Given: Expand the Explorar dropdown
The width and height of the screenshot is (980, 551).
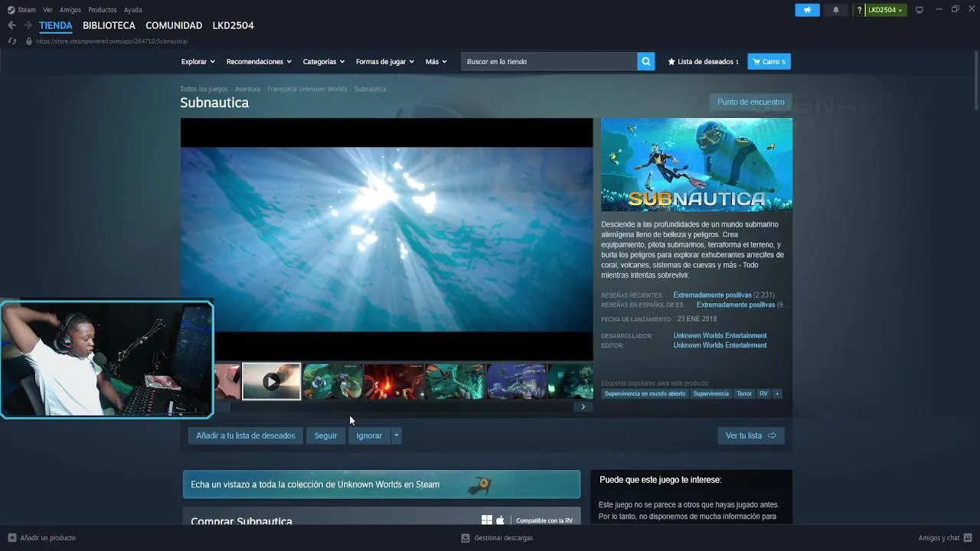Looking at the screenshot, I should pos(198,61).
